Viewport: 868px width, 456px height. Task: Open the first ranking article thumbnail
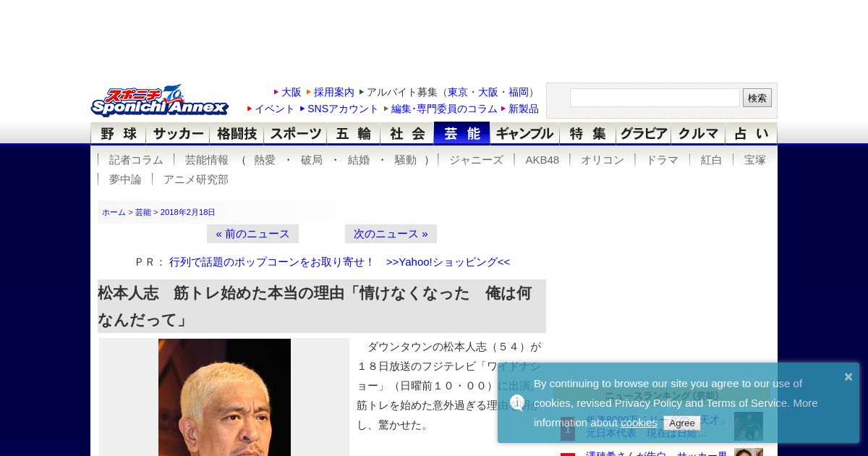point(749,426)
